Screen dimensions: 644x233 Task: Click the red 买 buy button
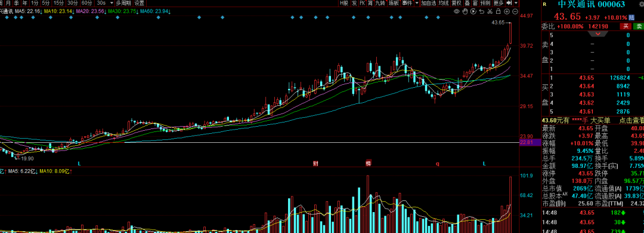626,26
